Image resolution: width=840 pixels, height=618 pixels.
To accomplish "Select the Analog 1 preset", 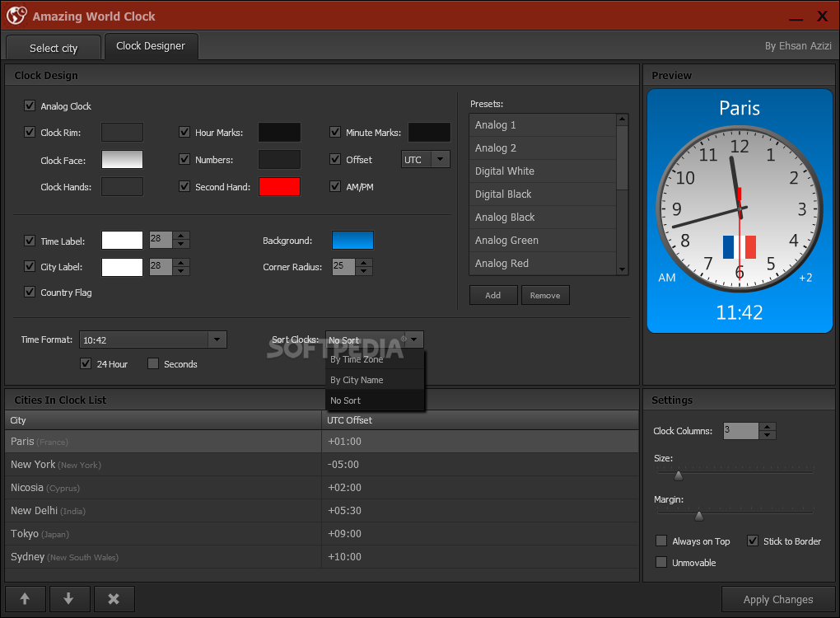I will 543,125.
